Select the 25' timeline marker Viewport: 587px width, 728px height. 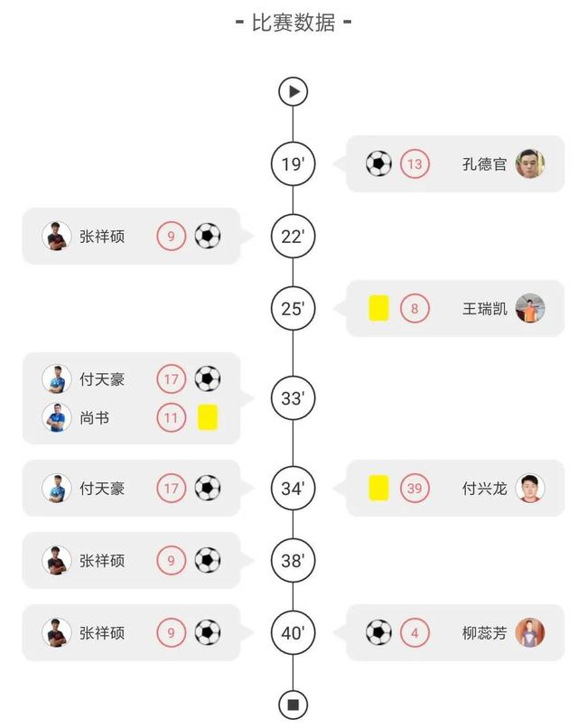(293, 309)
